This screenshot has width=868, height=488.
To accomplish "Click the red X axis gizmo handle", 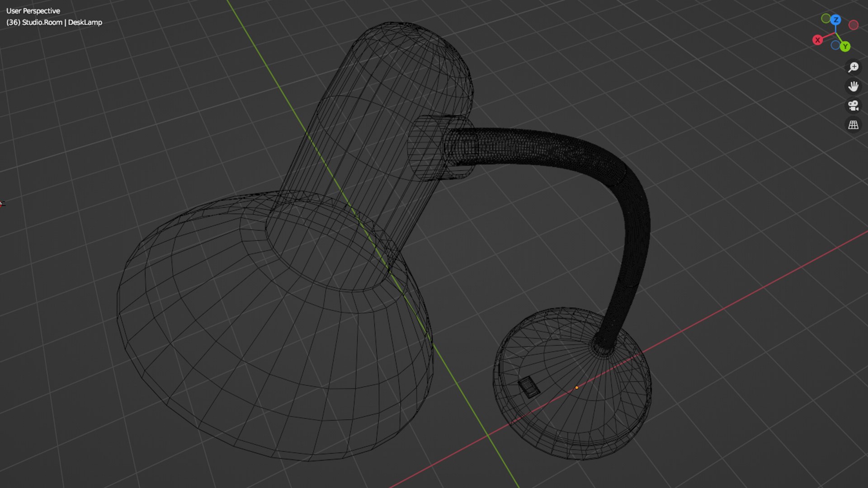I will click(817, 40).
